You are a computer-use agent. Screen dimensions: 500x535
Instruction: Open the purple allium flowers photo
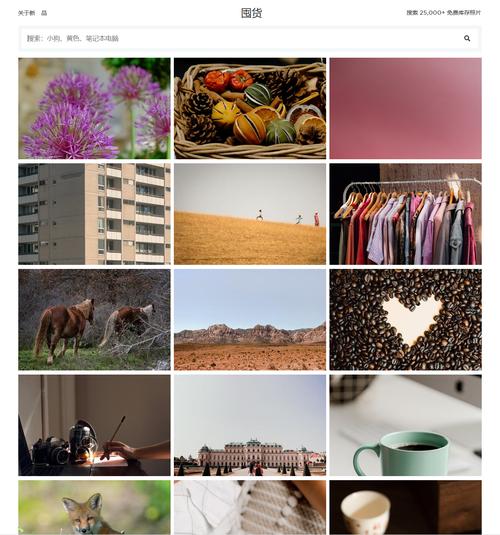point(94,108)
